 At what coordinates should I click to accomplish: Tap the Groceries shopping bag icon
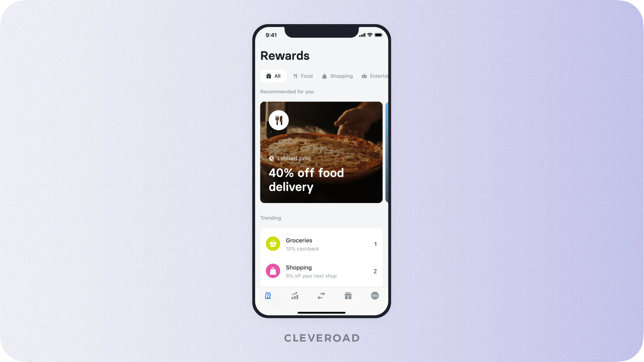tap(273, 243)
